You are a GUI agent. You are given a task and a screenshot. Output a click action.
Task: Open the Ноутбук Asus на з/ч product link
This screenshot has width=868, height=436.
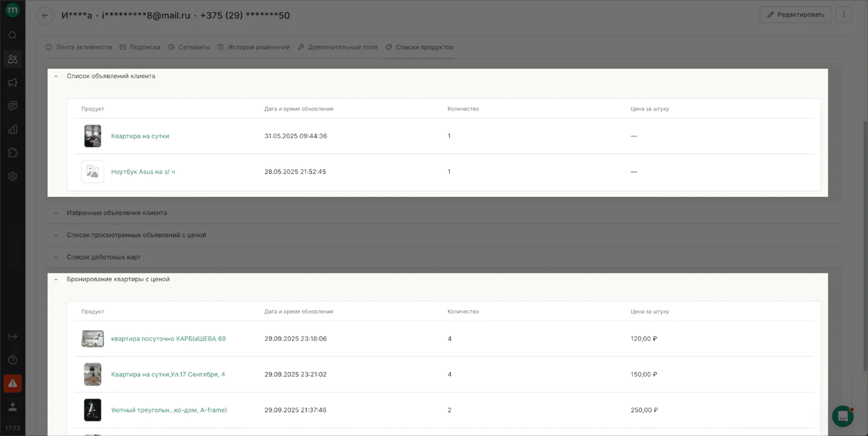coord(143,172)
